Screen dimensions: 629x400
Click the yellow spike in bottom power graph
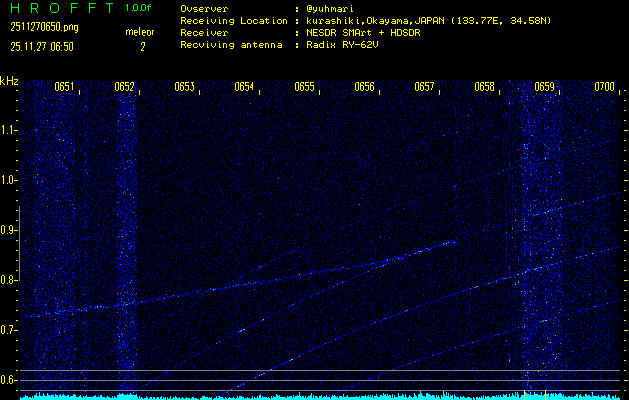[x=524, y=393]
